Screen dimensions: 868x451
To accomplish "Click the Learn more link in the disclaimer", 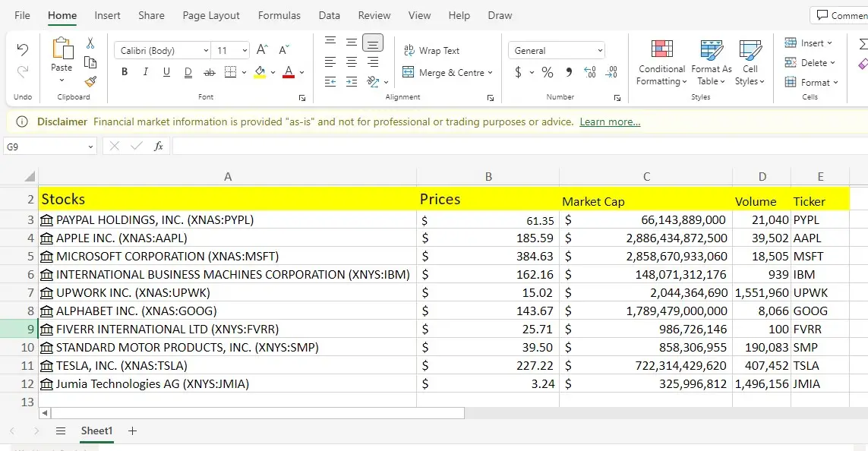I will pos(609,121).
